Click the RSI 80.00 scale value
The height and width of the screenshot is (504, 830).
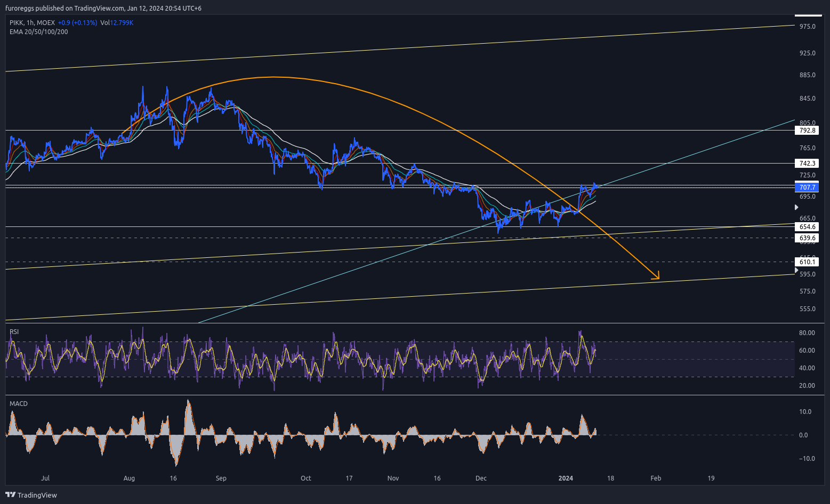click(x=807, y=333)
